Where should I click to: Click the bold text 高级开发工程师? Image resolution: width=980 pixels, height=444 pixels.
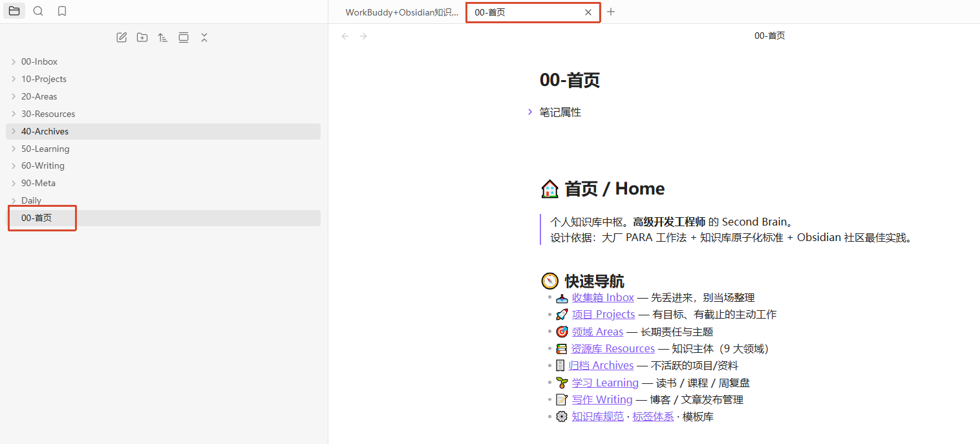coord(669,222)
